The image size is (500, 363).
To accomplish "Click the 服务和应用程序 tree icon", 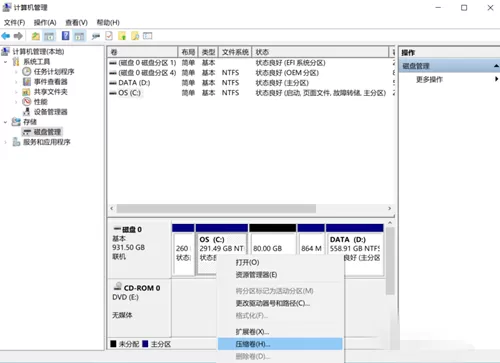I will click(16, 142).
